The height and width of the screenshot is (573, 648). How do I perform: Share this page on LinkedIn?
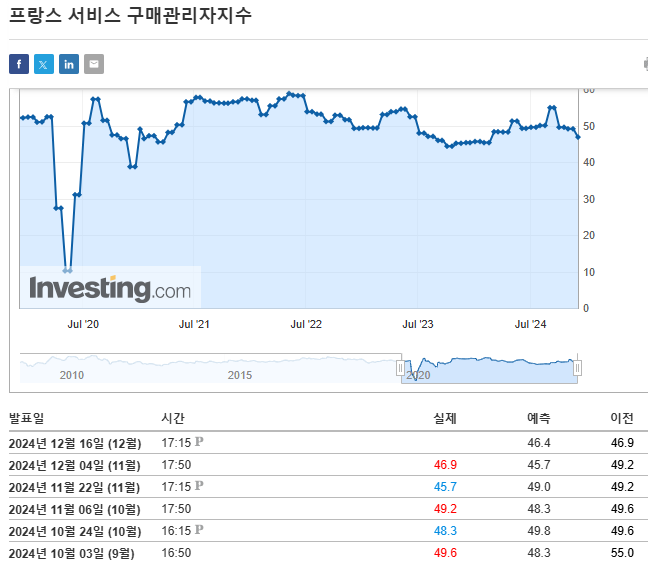coord(69,64)
